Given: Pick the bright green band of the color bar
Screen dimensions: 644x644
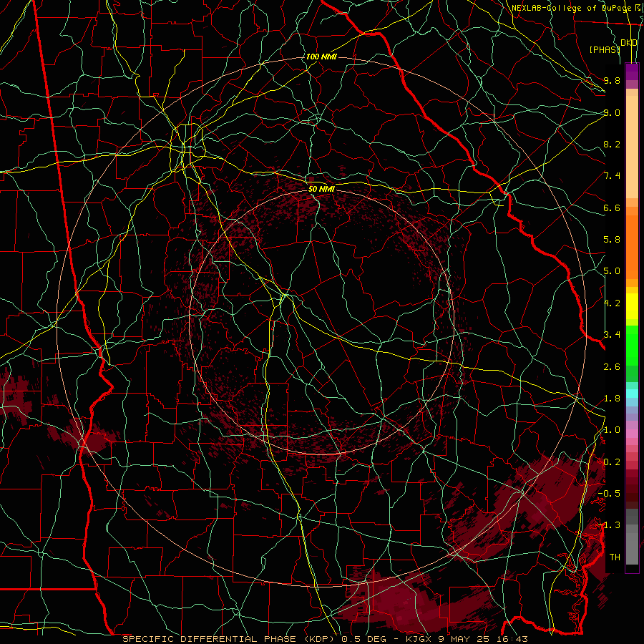Looking at the screenshot, I should [x=632, y=345].
